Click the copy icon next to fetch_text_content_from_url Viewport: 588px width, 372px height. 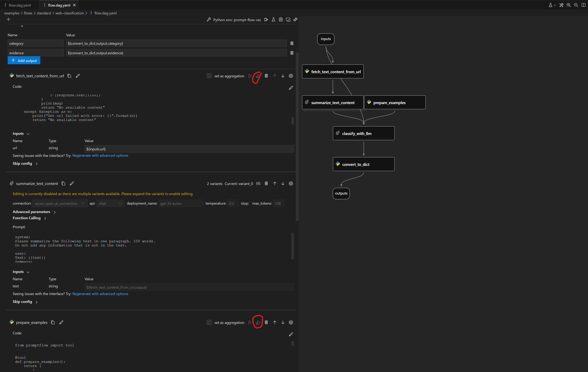tap(69, 76)
